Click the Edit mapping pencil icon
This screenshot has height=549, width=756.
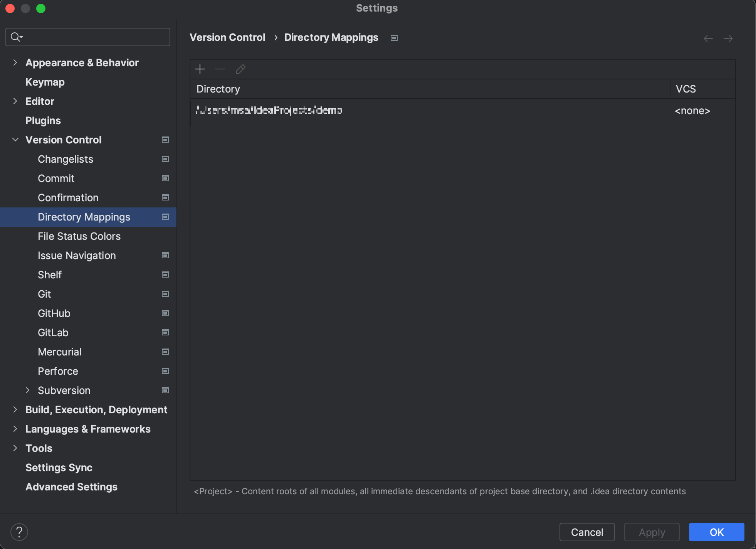[240, 69]
